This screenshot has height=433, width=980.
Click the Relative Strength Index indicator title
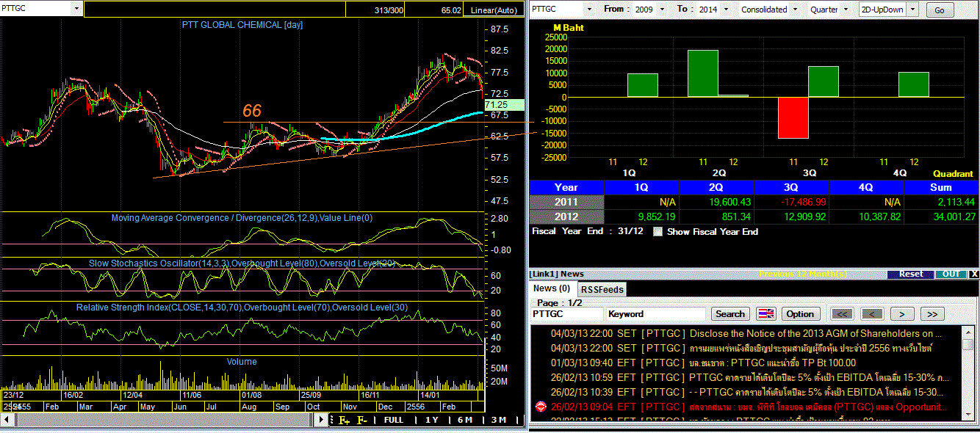[x=242, y=307]
